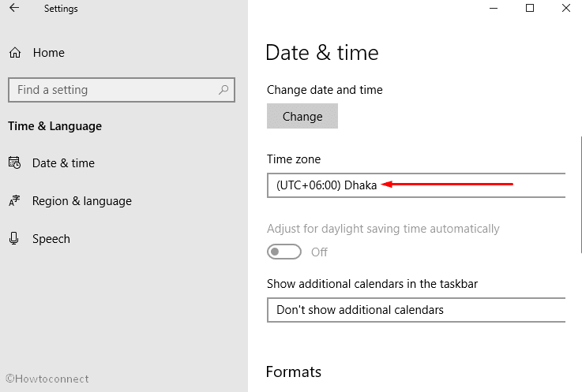Open the Region & language page
The width and height of the screenshot is (582, 392).
82,201
